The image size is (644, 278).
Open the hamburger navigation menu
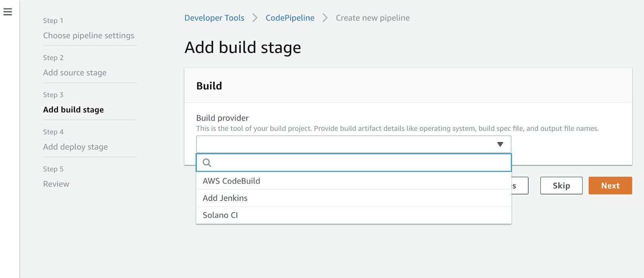pyautogui.click(x=8, y=12)
